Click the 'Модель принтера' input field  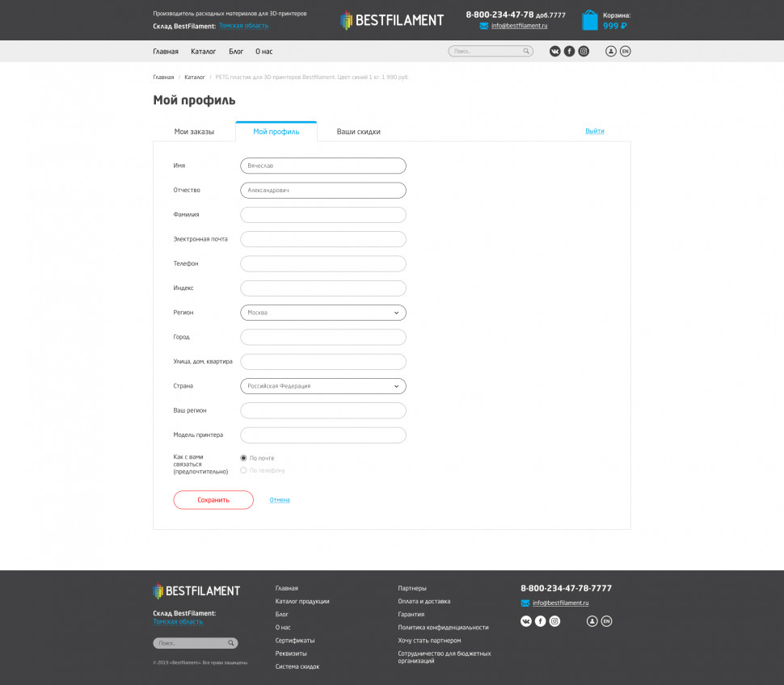[323, 435]
